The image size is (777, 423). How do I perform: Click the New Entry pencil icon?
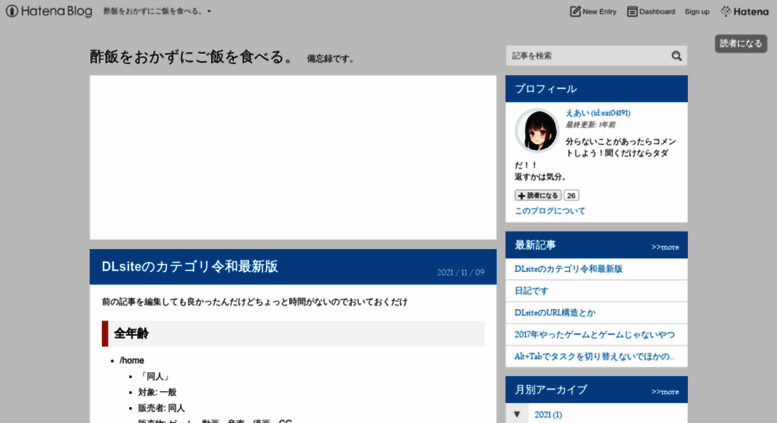(x=575, y=11)
